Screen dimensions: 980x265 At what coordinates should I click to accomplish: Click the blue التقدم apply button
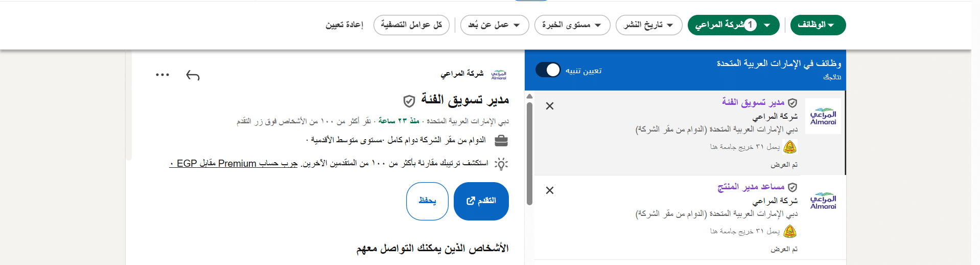tap(481, 201)
